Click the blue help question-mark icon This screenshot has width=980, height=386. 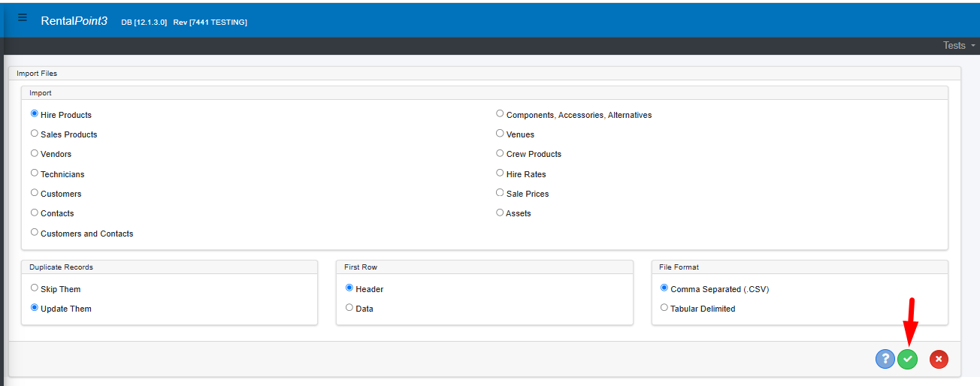(885, 359)
